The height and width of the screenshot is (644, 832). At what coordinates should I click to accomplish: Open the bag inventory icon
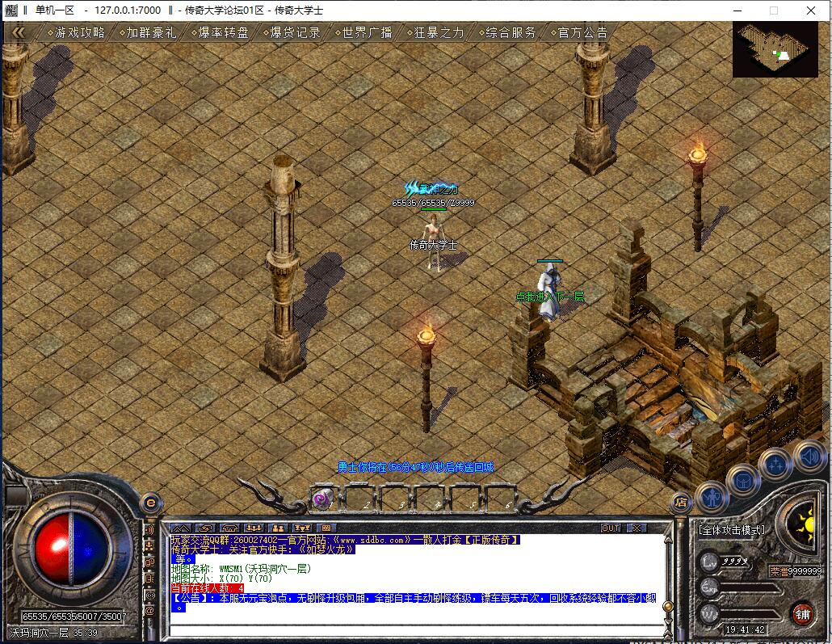[x=743, y=480]
